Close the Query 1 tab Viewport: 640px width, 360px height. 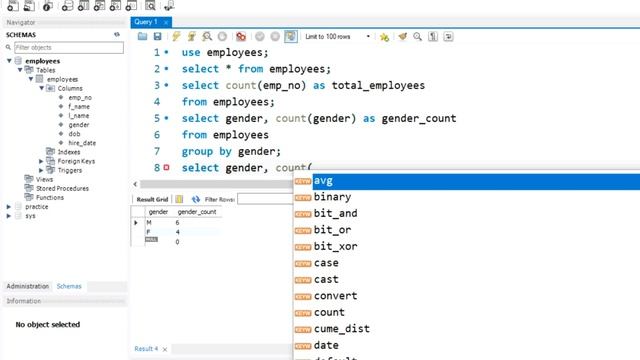pos(166,22)
